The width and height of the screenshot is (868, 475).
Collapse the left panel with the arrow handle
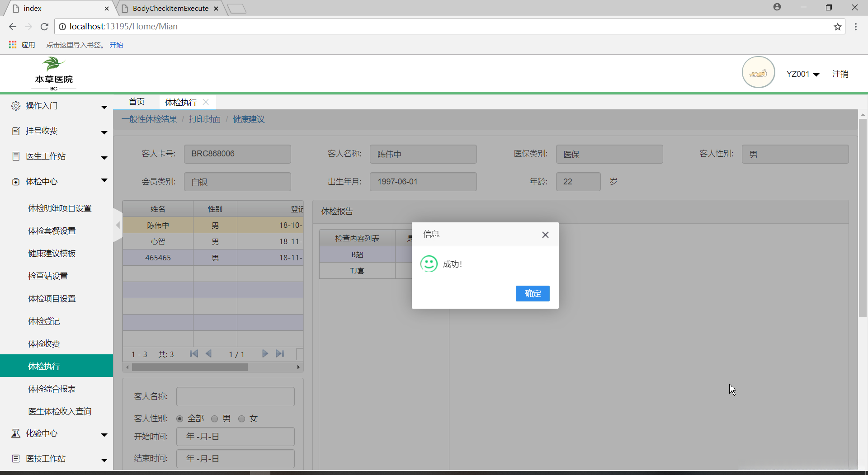tap(118, 225)
